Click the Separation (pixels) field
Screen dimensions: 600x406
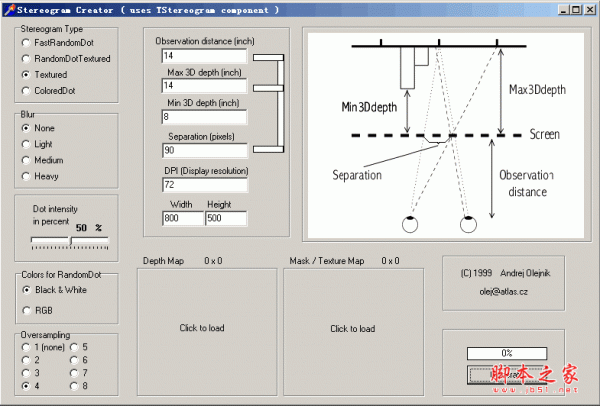coord(203,150)
